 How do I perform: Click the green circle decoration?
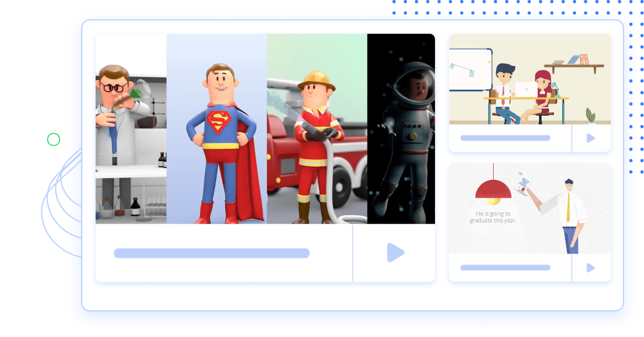tap(53, 139)
